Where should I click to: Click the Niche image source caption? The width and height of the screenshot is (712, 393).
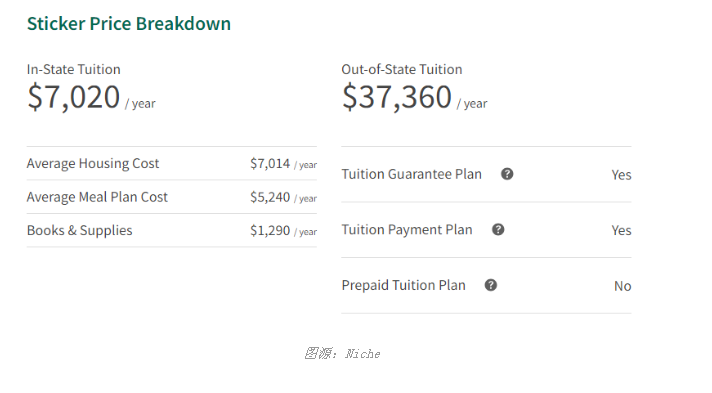click(x=342, y=353)
